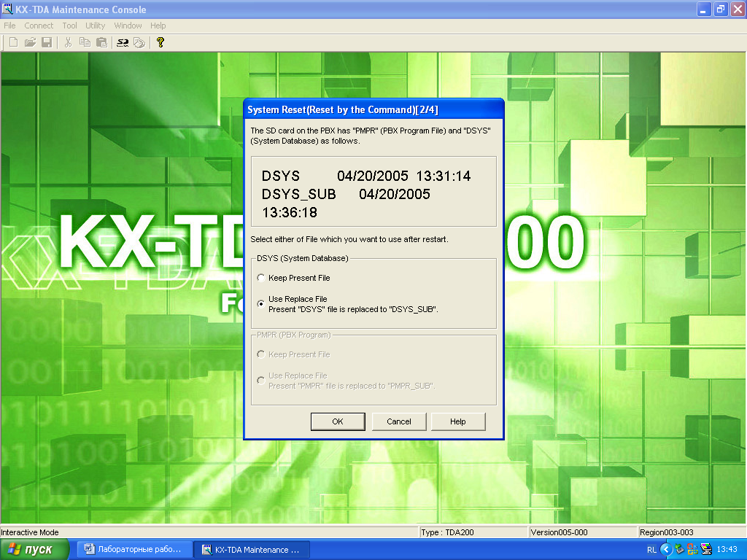
Task: Select Keep Present File under PMPR
Action: [x=293, y=354]
